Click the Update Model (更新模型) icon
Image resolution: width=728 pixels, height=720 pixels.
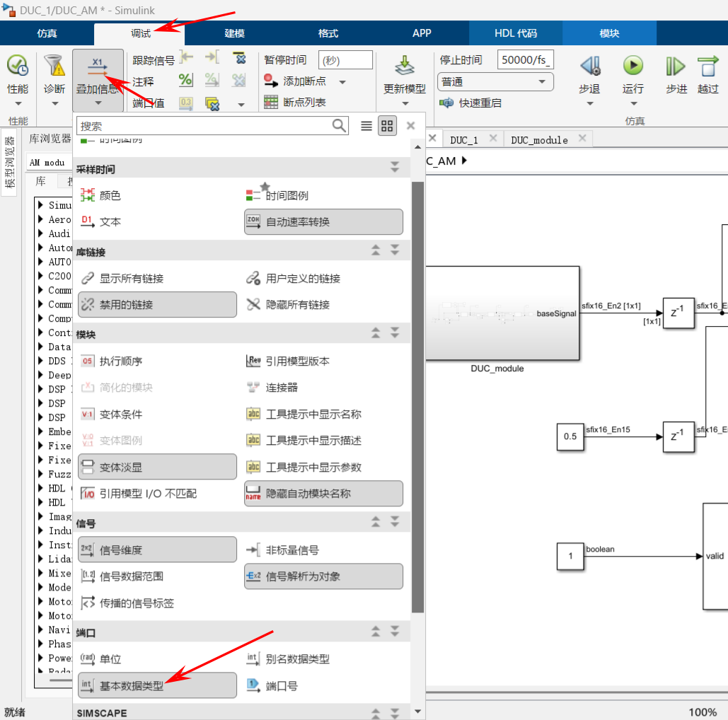click(405, 66)
